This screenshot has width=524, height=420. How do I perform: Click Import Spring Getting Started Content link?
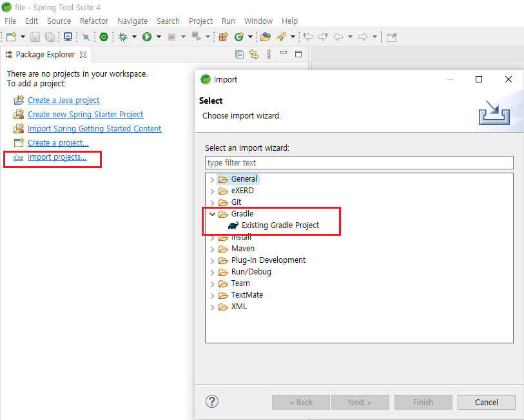point(95,129)
